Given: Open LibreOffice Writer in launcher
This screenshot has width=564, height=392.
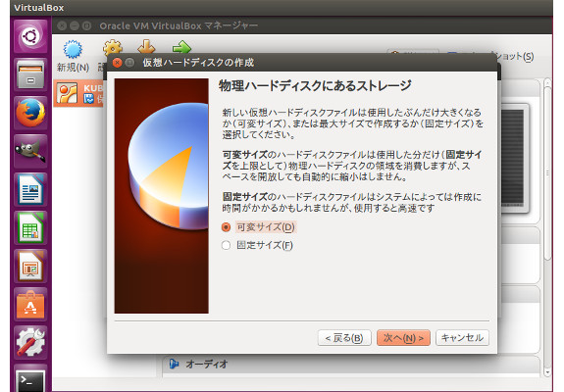Looking at the screenshot, I should coord(30,190).
